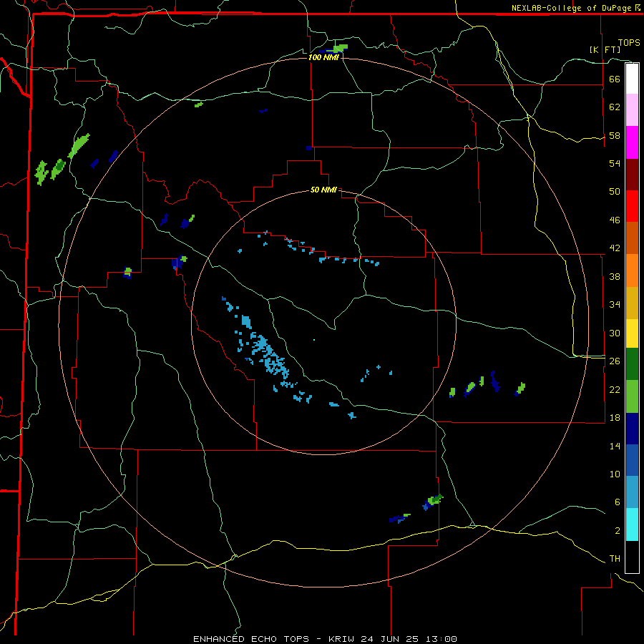Click the "100 NMI" range ring label

click(323, 57)
